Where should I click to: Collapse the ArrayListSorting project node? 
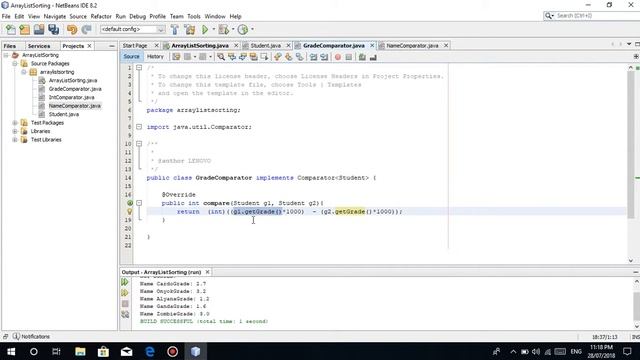tap(6, 55)
